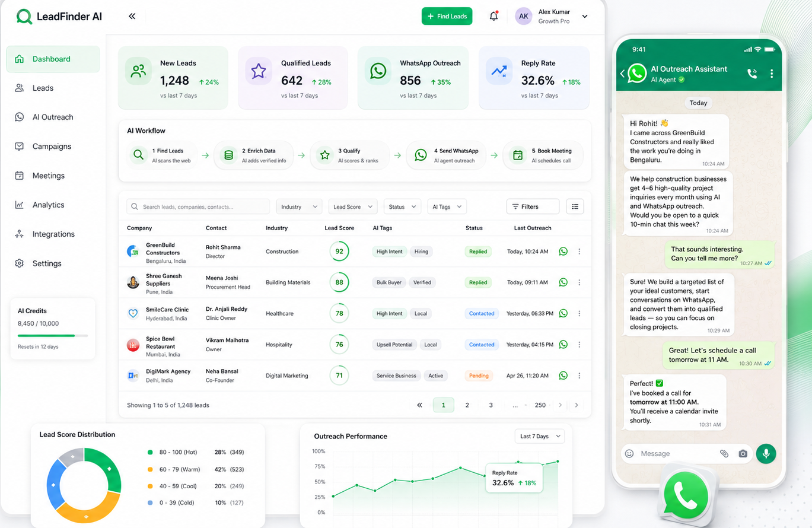Click the Qualified Leads star icon
Viewport: 812px width, 528px height.
click(x=259, y=71)
